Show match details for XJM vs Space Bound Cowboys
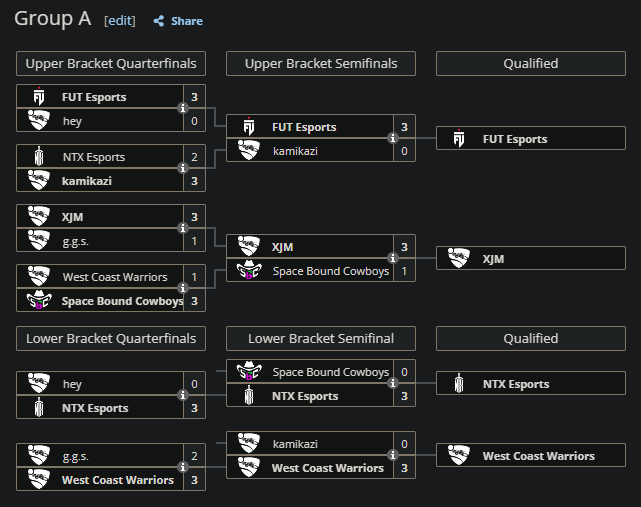This screenshot has width=641, height=507. 393,258
